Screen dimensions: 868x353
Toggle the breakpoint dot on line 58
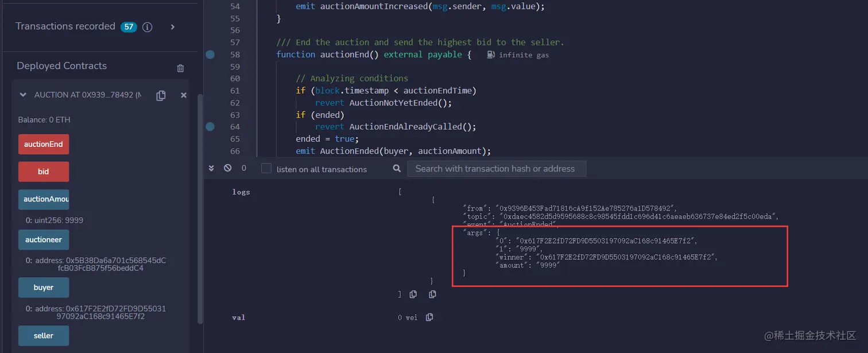tap(210, 55)
